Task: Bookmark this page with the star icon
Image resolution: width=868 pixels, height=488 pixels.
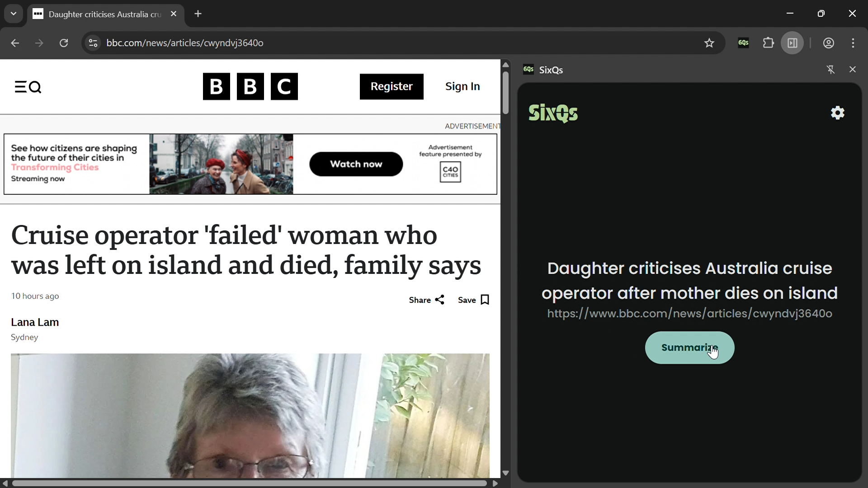Action: click(x=709, y=43)
